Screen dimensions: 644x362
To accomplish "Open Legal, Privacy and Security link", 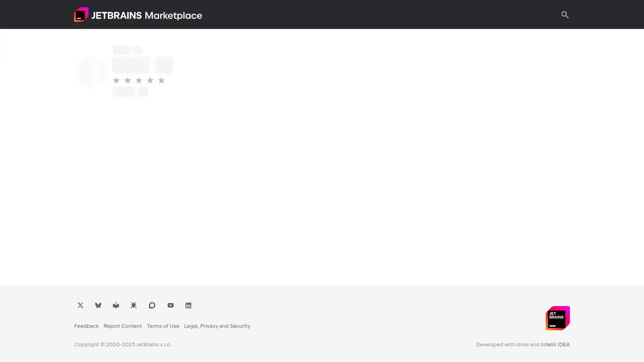I will tap(217, 326).
